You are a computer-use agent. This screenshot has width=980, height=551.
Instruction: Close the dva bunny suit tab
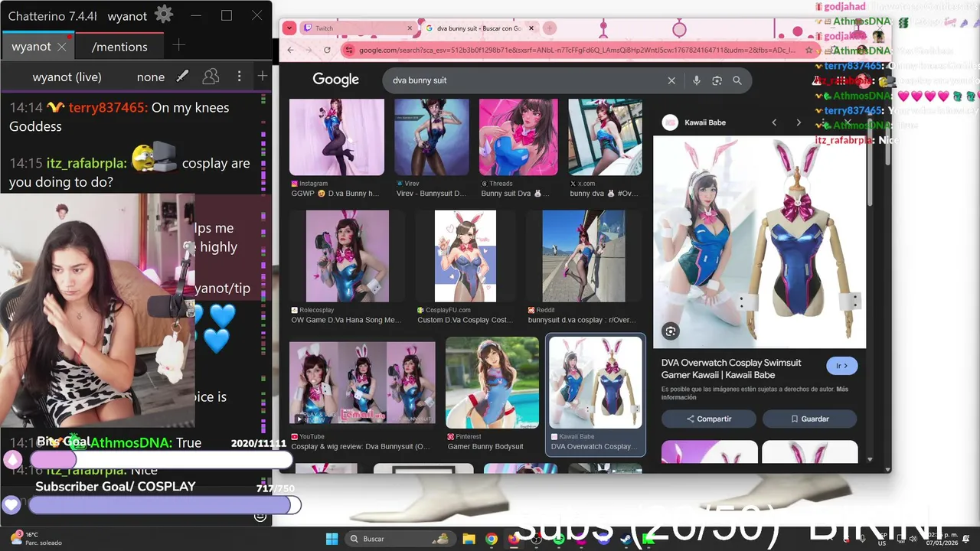coord(531,28)
